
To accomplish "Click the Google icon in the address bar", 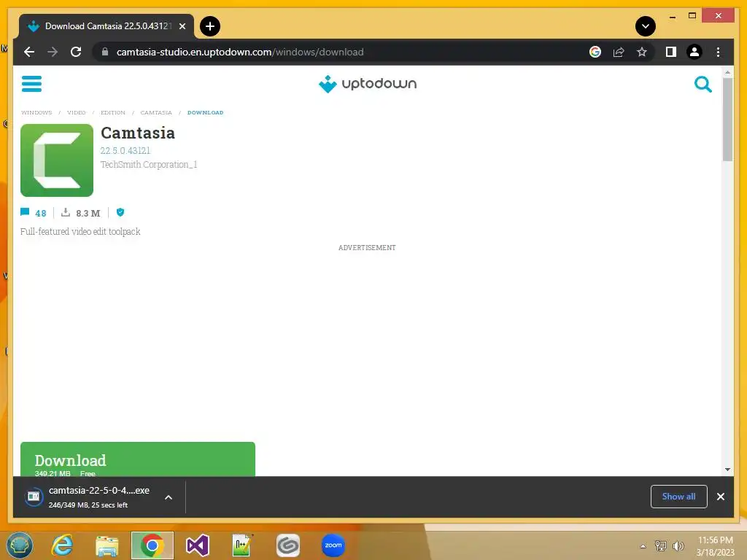I will pos(595,52).
